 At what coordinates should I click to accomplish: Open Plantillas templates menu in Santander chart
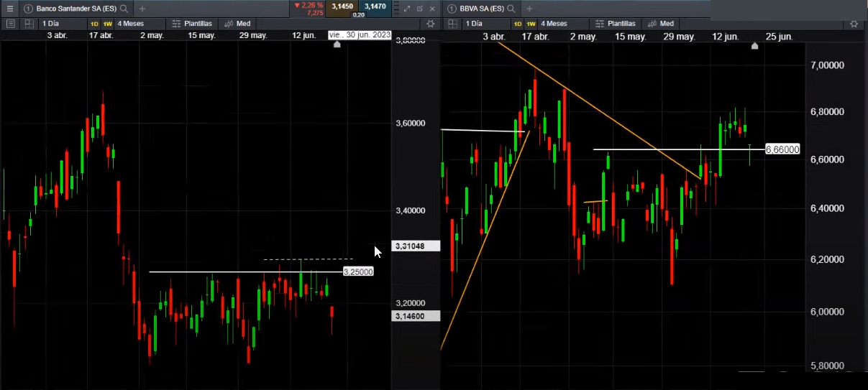point(193,24)
